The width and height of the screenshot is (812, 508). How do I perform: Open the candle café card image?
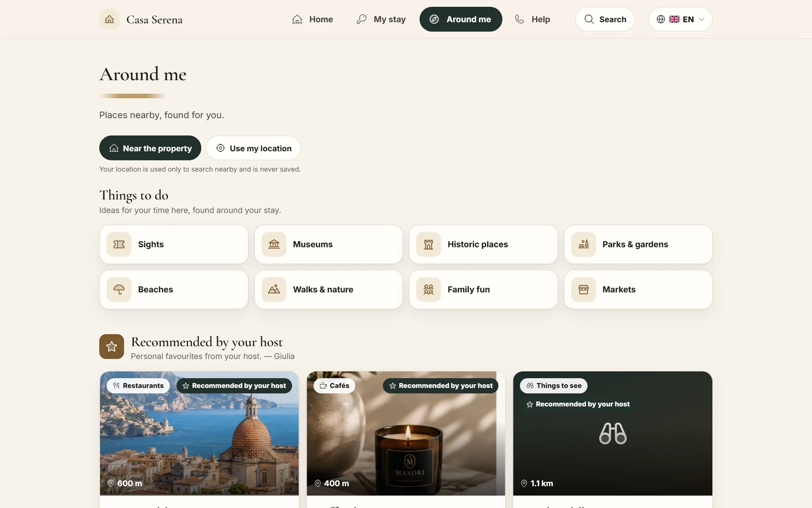point(406,433)
